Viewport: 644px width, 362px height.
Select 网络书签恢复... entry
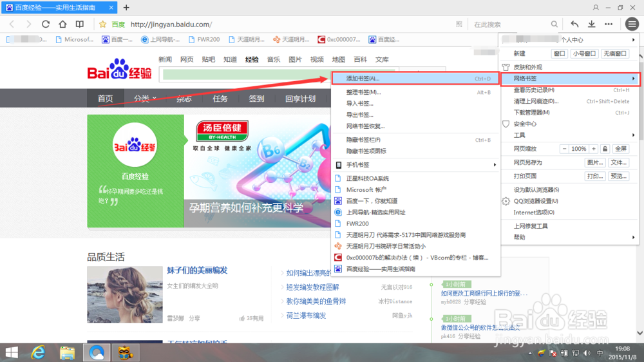click(x=415, y=126)
